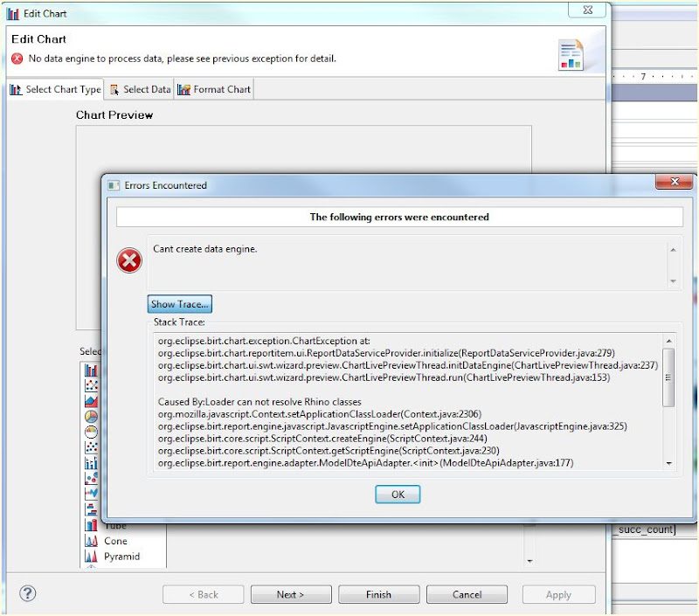Click the Finish button
The width and height of the screenshot is (699, 616).
click(x=379, y=595)
